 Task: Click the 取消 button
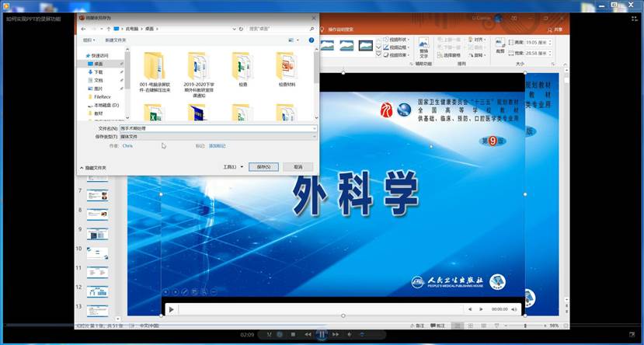(x=298, y=167)
